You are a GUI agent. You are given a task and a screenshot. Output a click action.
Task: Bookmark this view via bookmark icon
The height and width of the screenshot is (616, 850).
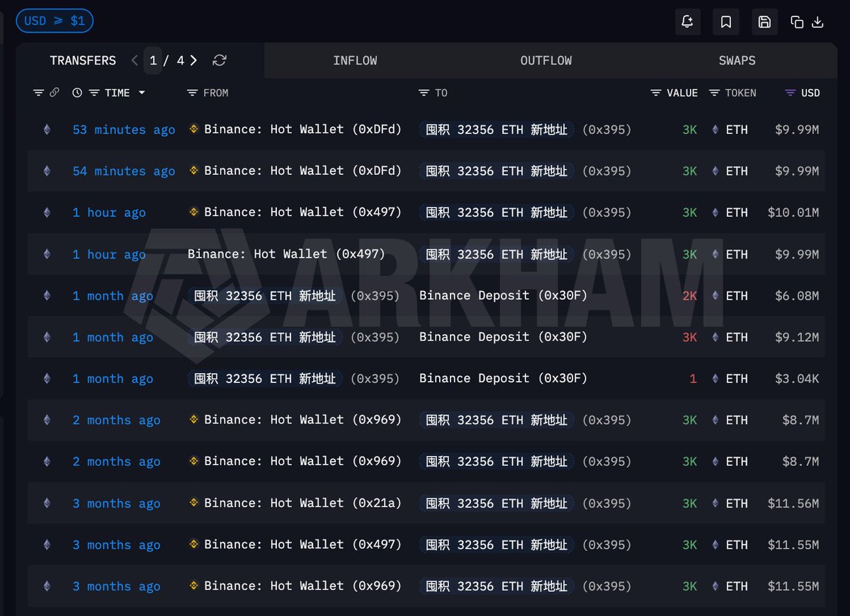coord(726,22)
